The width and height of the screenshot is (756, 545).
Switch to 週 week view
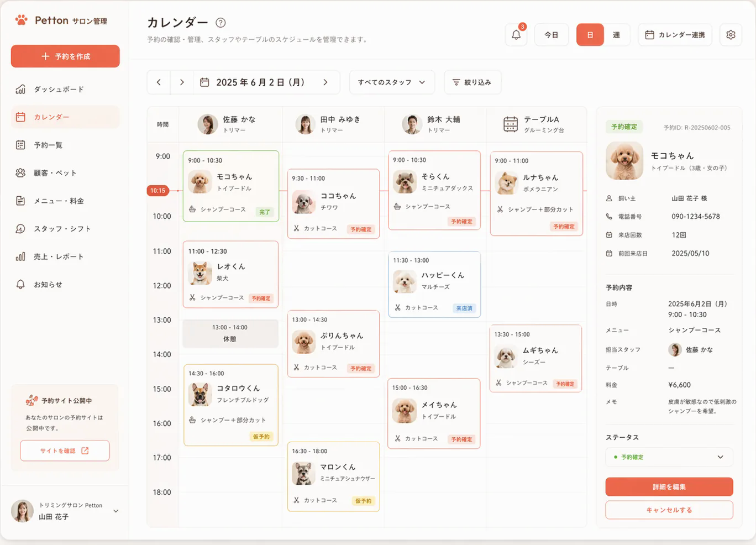616,35
